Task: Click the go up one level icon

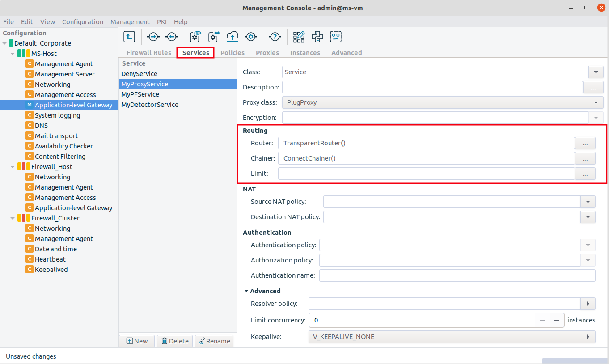Action: [x=129, y=37]
